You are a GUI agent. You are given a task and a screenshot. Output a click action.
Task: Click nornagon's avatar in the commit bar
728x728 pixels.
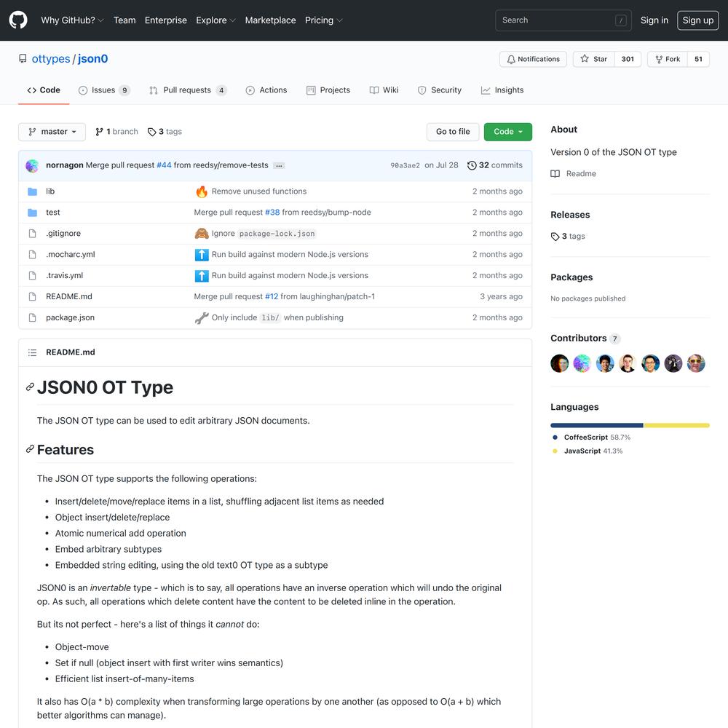point(32,165)
